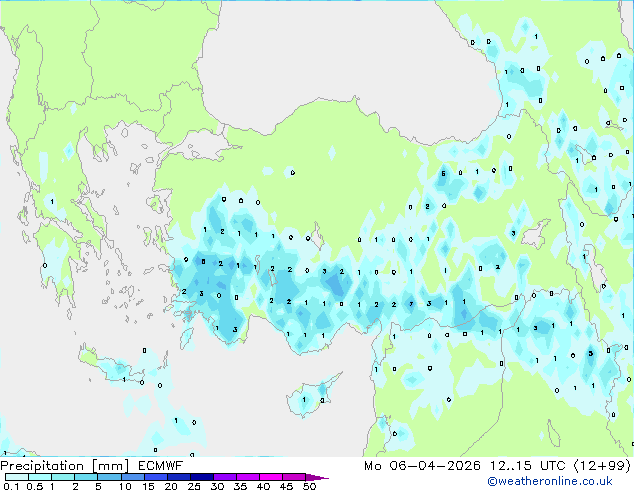Click the '30' legend scale number
634x490 pixels.
point(217,486)
